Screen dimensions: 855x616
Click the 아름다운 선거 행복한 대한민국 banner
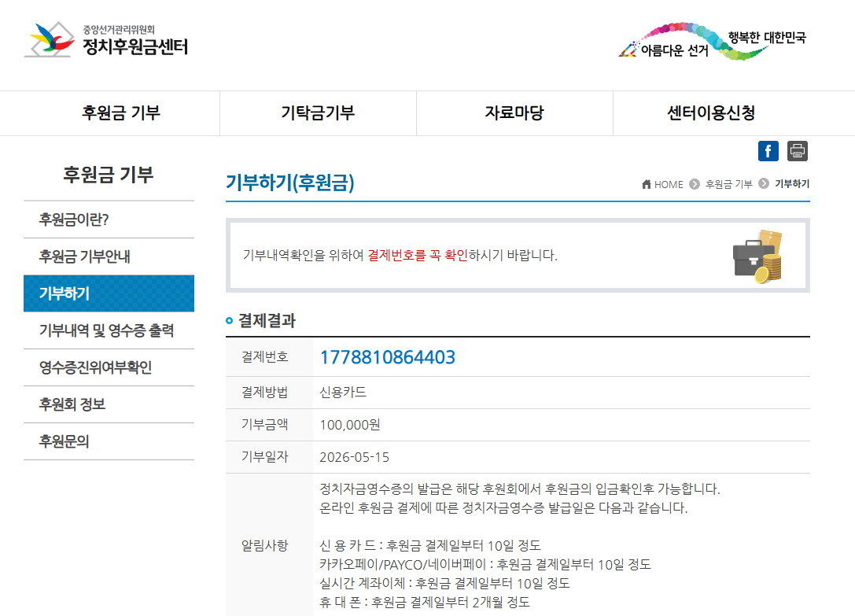[x=712, y=42]
